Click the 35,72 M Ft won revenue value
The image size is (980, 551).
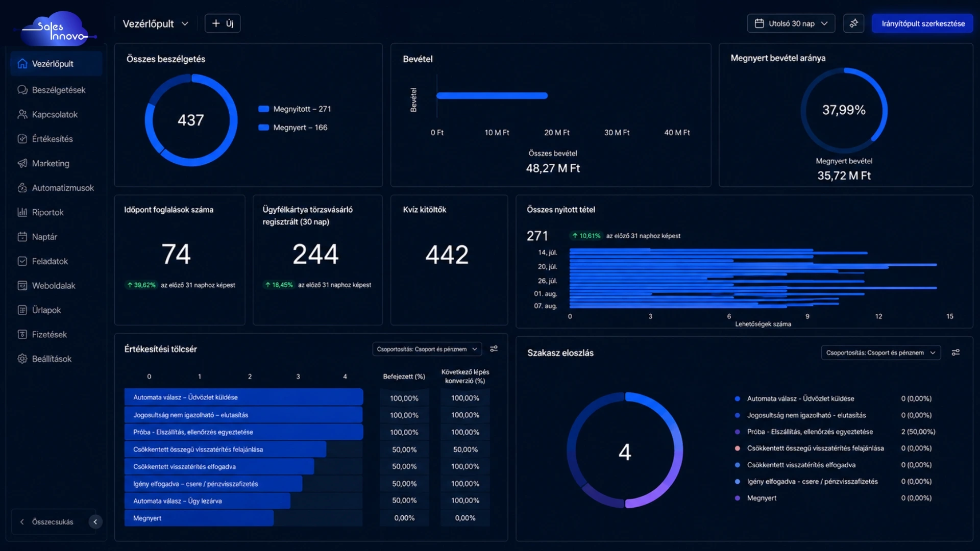coord(844,176)
